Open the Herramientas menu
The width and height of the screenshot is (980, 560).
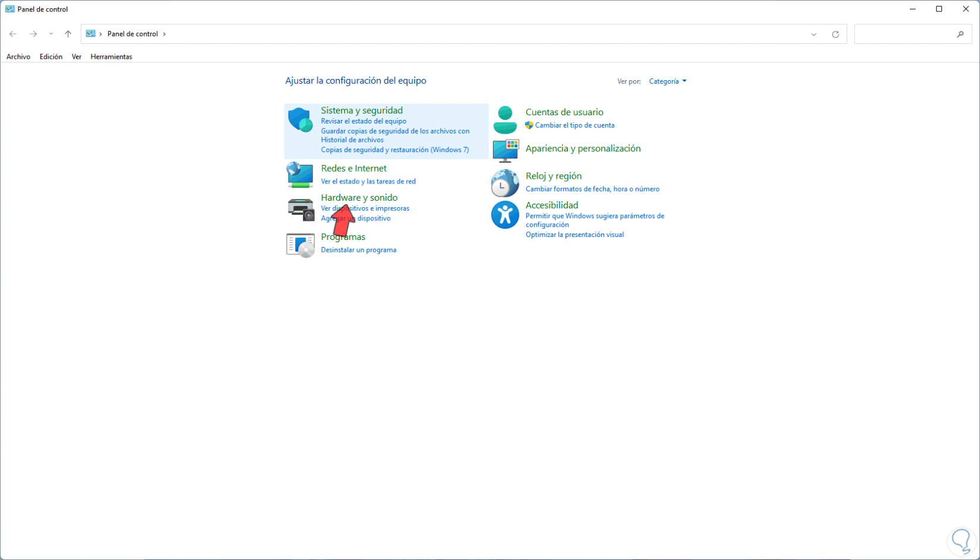coord(111,56)
